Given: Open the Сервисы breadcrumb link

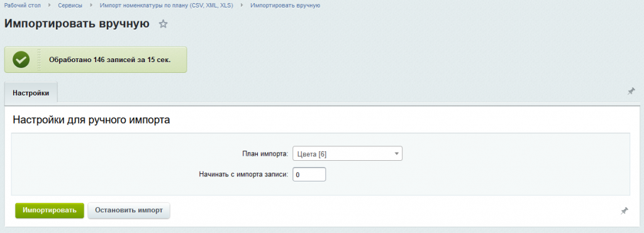Looking at the screenshot, I should pos(70,5).
